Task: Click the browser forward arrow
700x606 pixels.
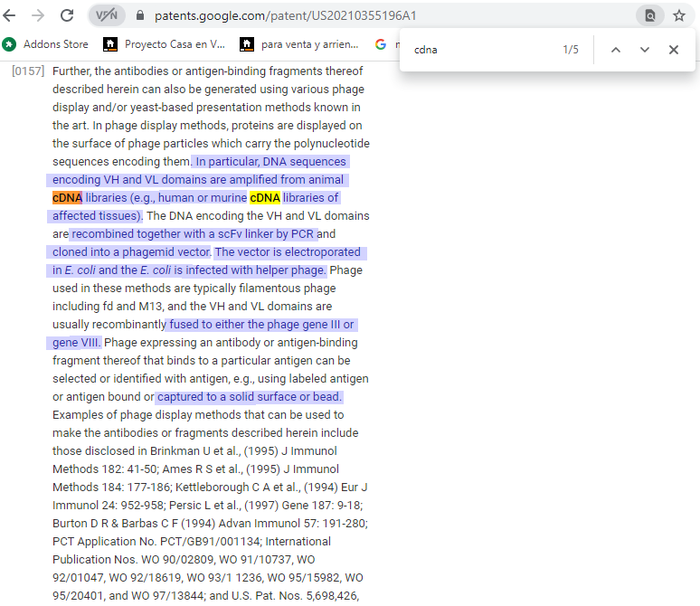Action: (x=38, y=15)
